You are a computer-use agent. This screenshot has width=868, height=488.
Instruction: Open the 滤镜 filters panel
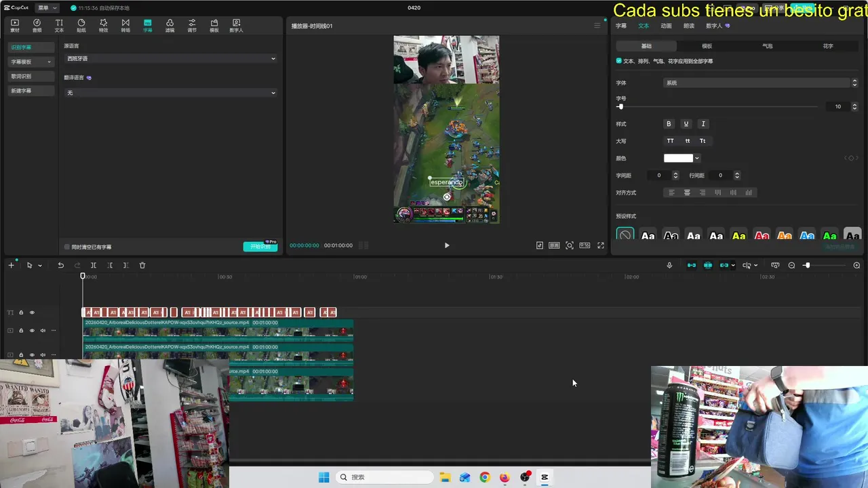(x=170, y=26)
